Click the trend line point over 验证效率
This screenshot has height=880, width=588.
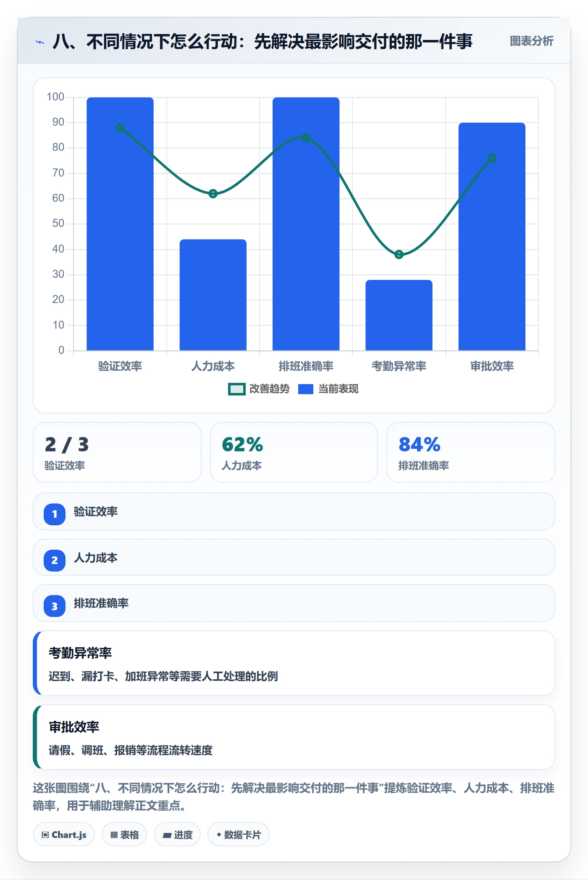tap(120, 128)
